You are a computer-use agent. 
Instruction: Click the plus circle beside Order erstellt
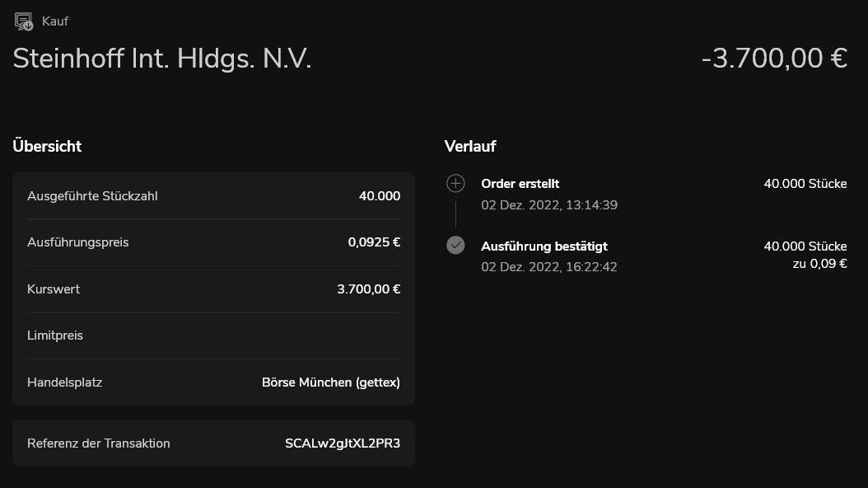click(455, 183)
